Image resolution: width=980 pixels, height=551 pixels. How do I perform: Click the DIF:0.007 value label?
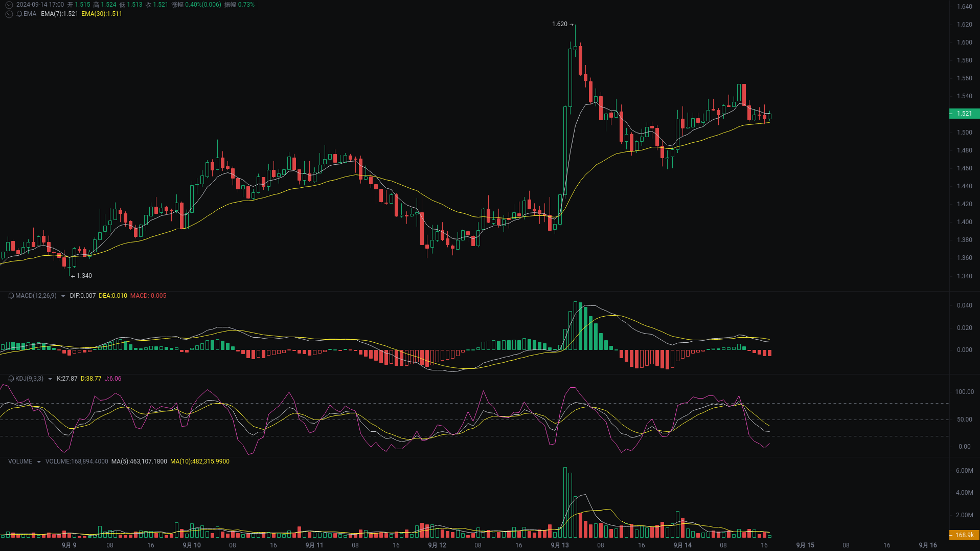pyautogui.click(x=82, y=296)
